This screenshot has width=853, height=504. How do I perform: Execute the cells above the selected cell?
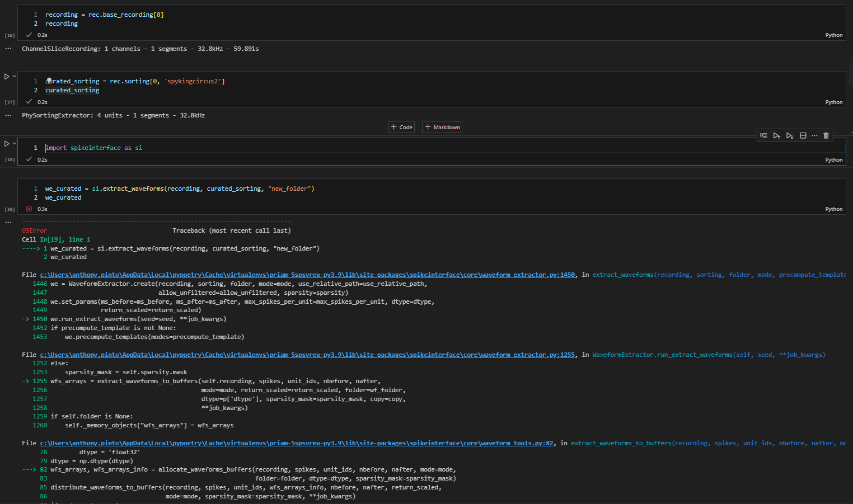776,135
